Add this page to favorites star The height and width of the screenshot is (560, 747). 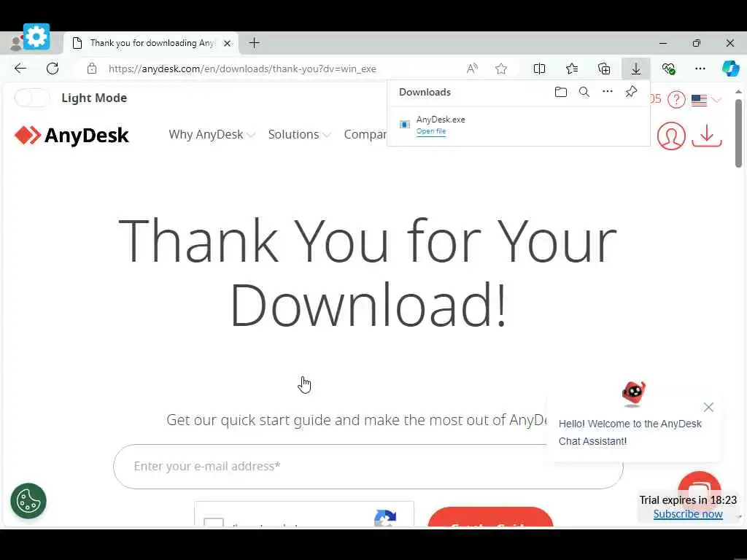500,69
